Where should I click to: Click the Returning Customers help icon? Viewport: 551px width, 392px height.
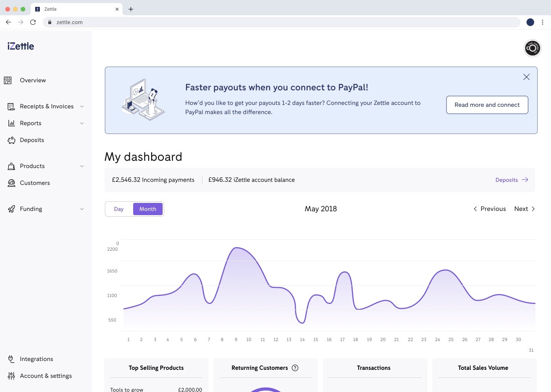click(x=295, y=368)
